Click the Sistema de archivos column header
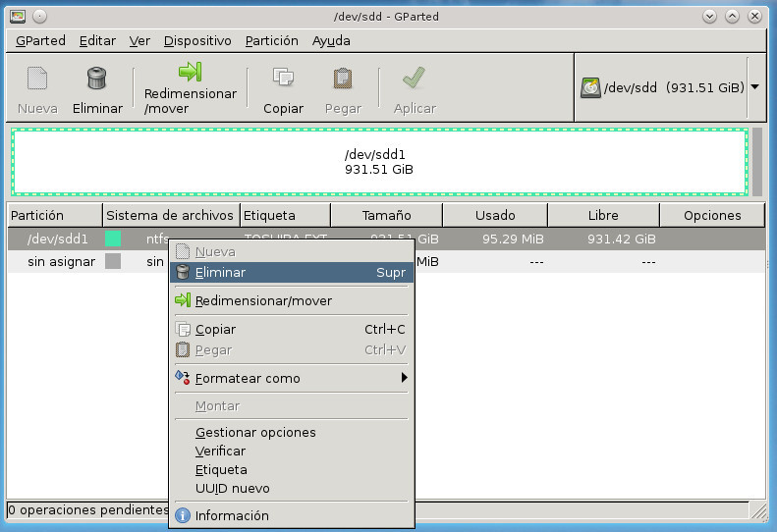 point(171,216)
